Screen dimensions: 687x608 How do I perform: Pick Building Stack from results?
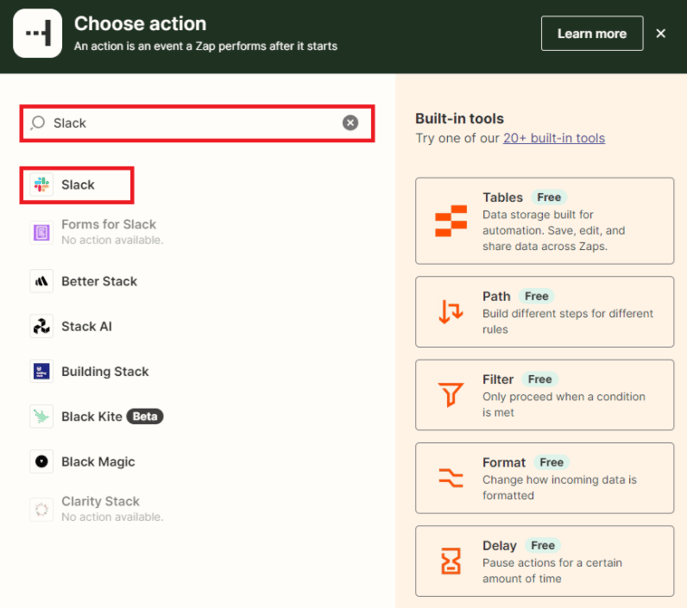90,371
